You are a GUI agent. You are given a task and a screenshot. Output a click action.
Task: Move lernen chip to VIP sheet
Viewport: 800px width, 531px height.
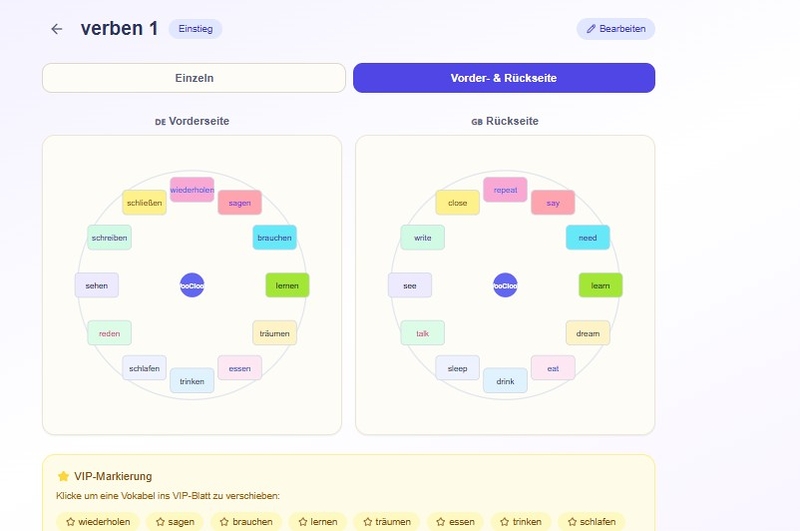tap(318, 521)
